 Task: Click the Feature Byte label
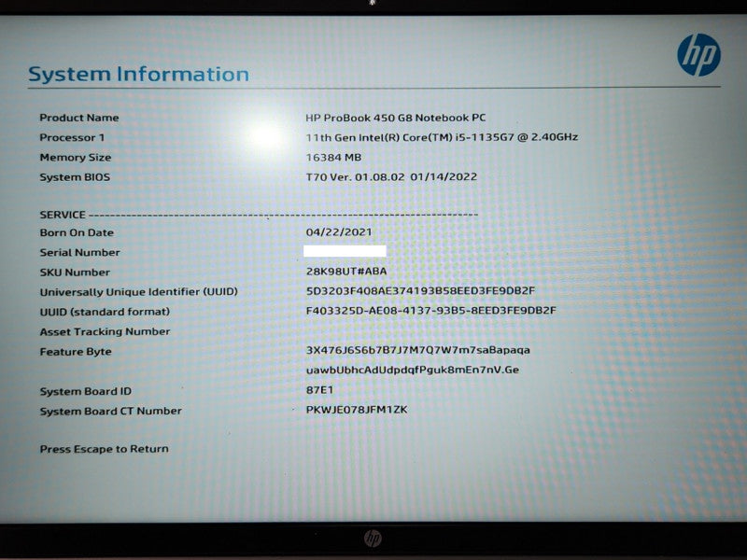76,352
